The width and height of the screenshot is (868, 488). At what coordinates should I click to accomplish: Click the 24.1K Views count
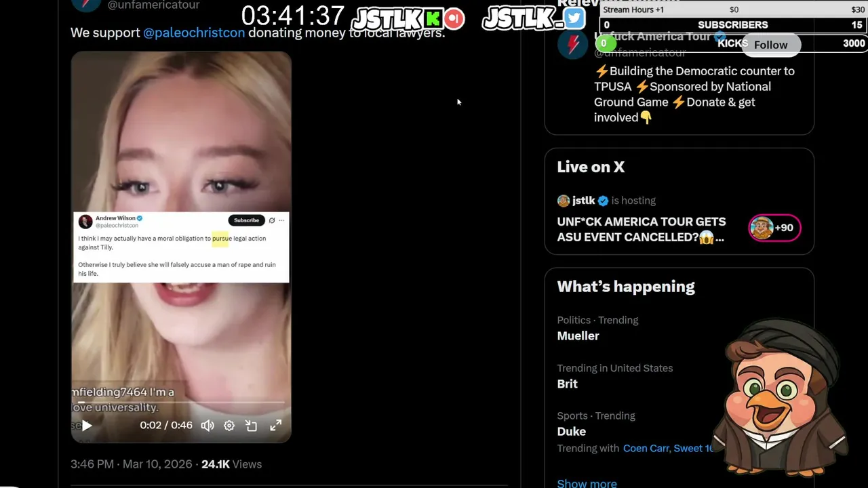click(x=231, y=464)
